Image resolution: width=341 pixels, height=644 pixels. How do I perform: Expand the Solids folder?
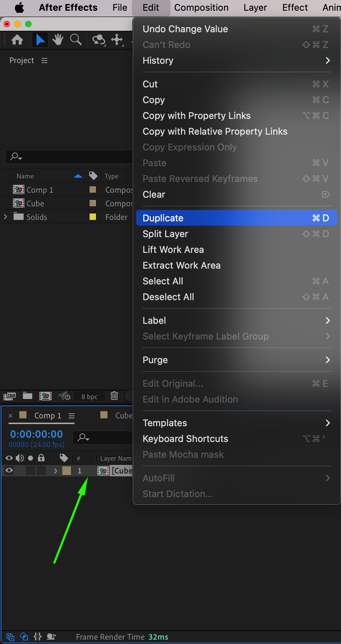click(5, 217)
